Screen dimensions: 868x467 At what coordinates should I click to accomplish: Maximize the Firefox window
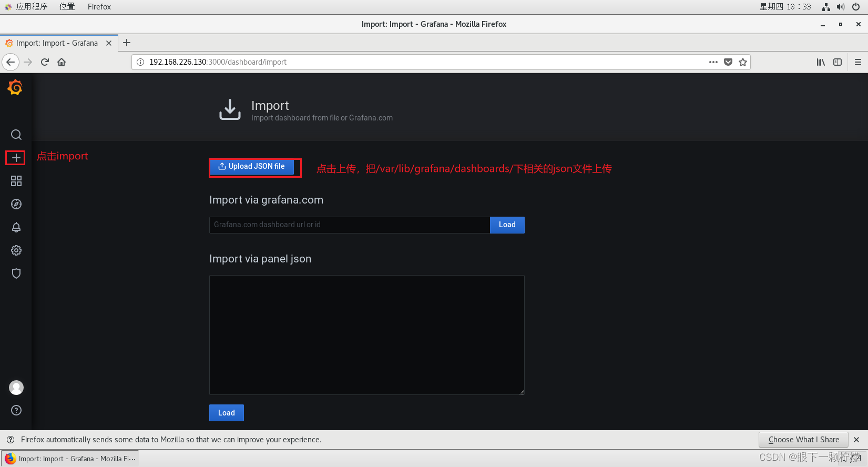[841, 24]
